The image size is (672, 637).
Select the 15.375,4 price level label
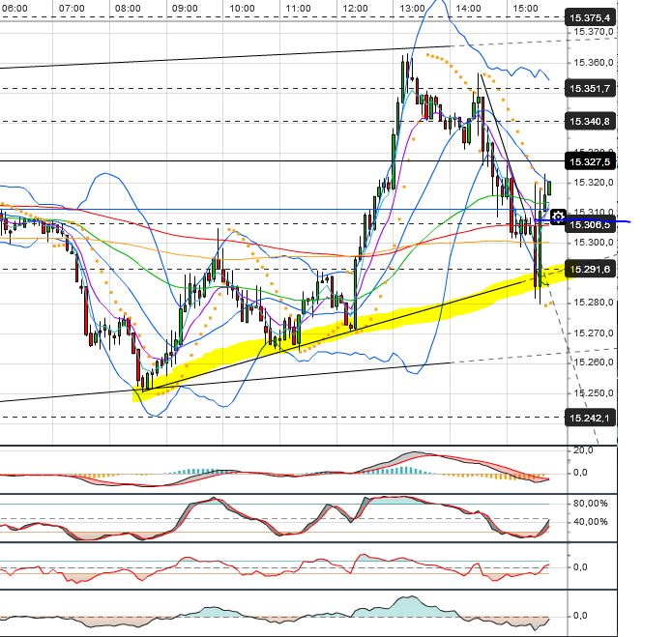(590, 18)
